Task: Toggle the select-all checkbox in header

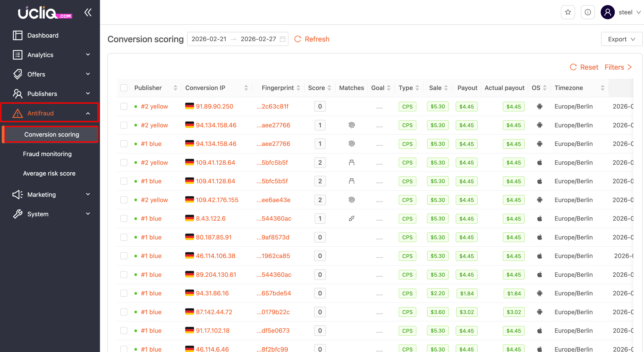Action: coord(124,88)
